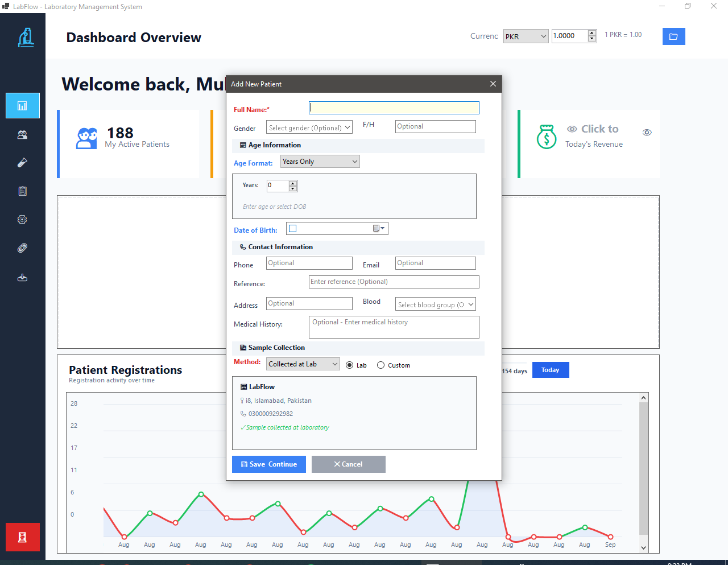Open the Date of Birth calendar picker

(379, 228)
